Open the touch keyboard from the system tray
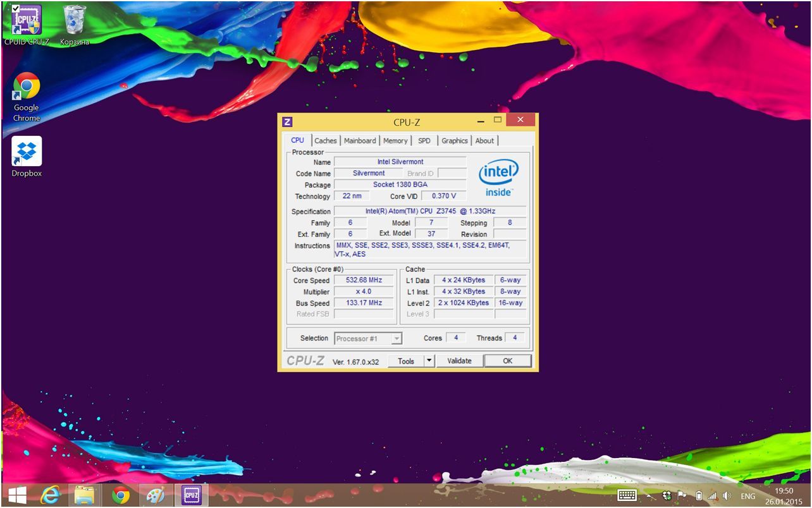This screenshot has width=812, height=508. 627,496
